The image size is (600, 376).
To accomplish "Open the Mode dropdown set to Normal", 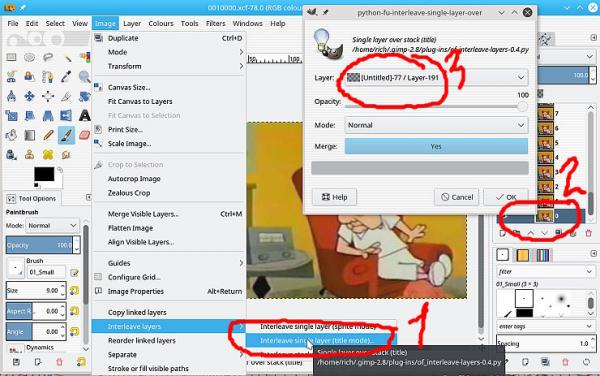I will point(436,125).
